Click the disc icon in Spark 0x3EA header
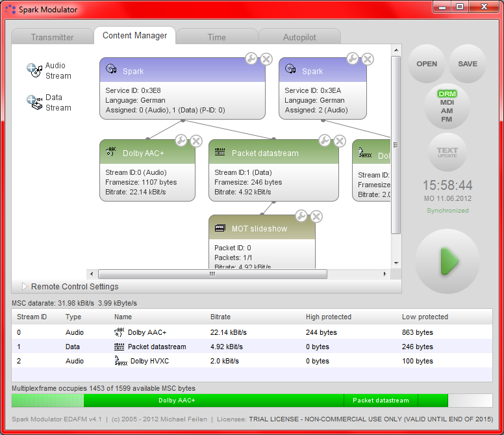This screenshot has height=435, width=504. (x=290, y=68)
